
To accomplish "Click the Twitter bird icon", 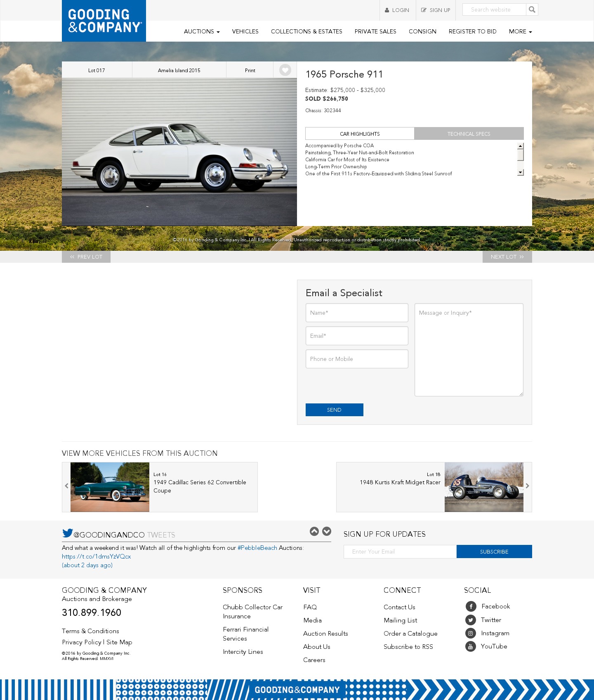I will 67,533.
